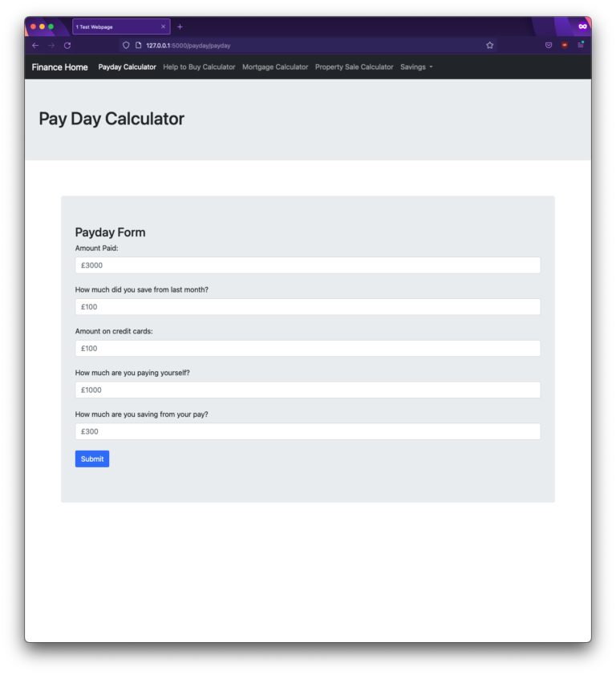The image size is (616, 675).
Task: Click the bookmark star in the address bar
Action: [x=489, y=46]
